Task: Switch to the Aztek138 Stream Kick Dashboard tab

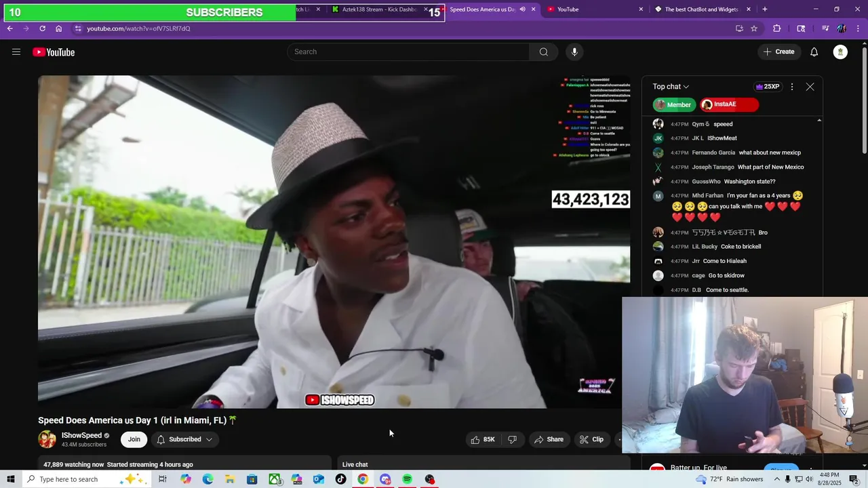Action: click(378, 9)
